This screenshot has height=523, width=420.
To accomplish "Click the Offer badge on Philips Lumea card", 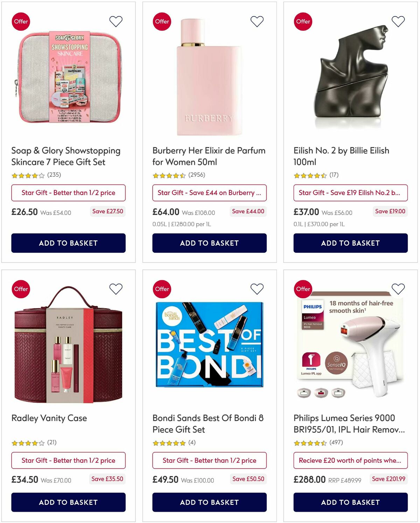I will [x=303, y=289].
